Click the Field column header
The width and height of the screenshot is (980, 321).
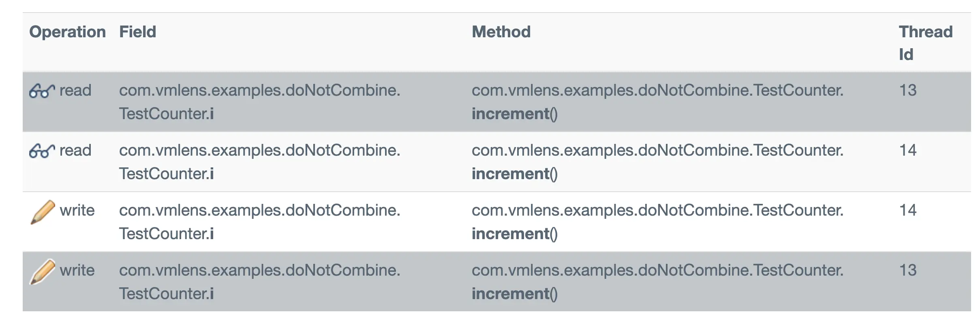coord(137,32)
